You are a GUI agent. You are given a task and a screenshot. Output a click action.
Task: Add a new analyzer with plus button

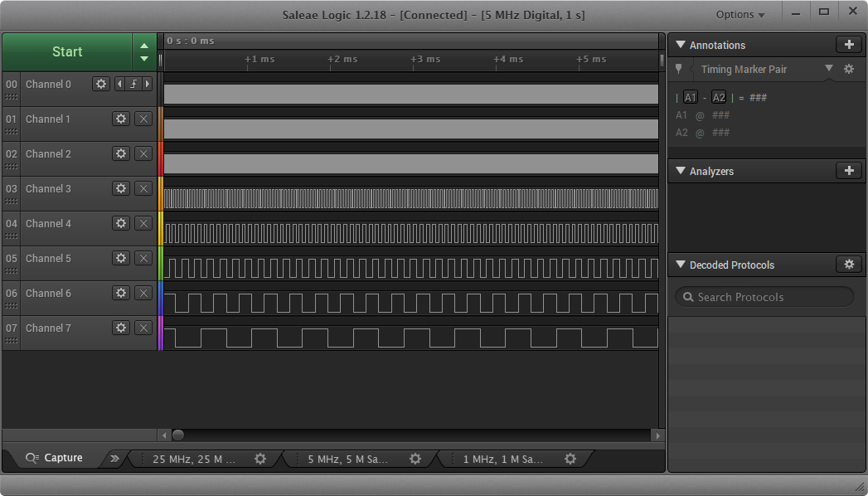point(848,171)
